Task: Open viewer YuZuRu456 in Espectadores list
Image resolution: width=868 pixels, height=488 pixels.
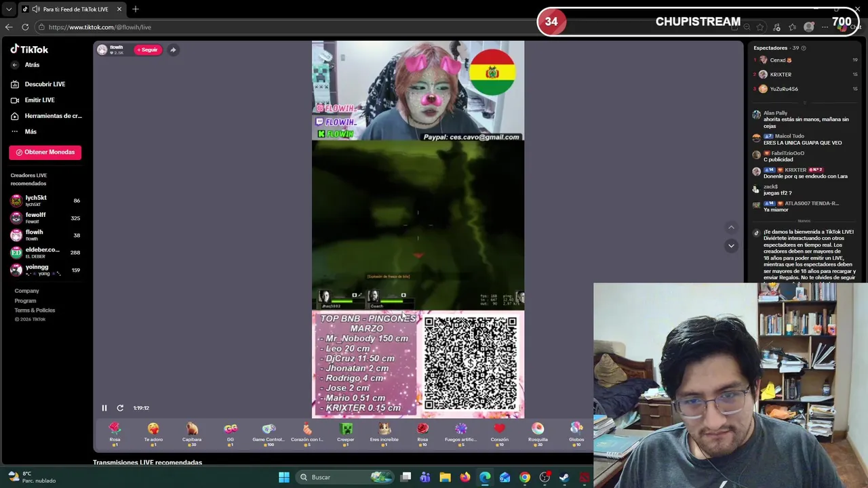Action: click(x=806, y=89)
